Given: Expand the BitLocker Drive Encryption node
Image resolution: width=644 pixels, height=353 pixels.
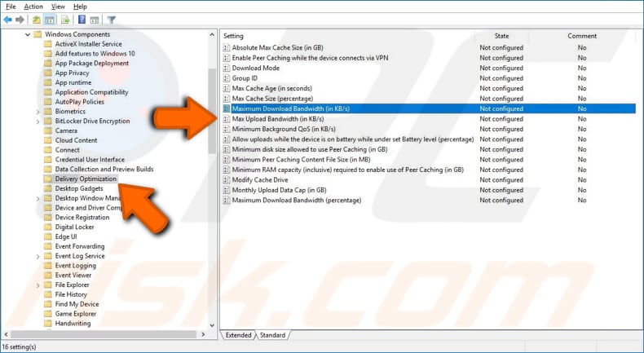Looking at the screenshot, I should pyautogui.click(x=37, y=121).
